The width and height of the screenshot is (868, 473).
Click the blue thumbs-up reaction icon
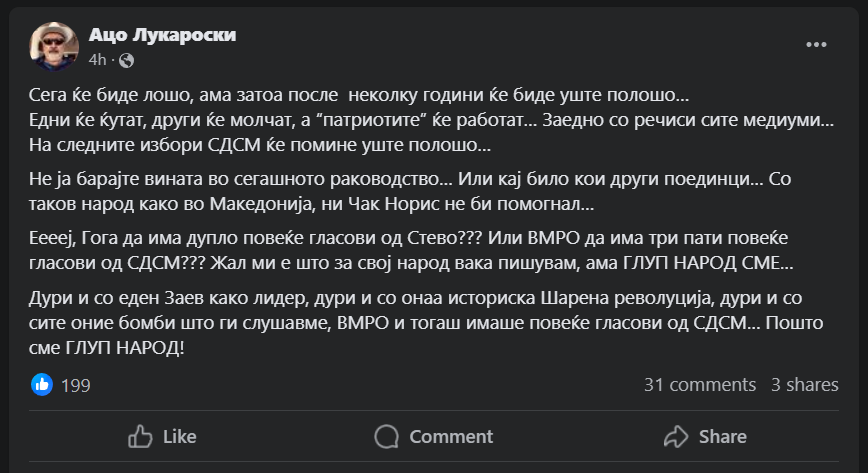(42, 384)
